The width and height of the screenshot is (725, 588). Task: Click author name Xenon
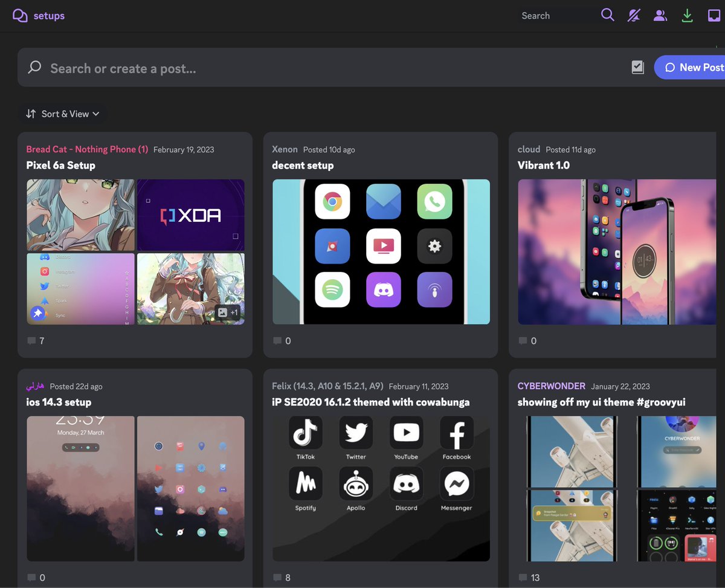[x=285, y=149]
